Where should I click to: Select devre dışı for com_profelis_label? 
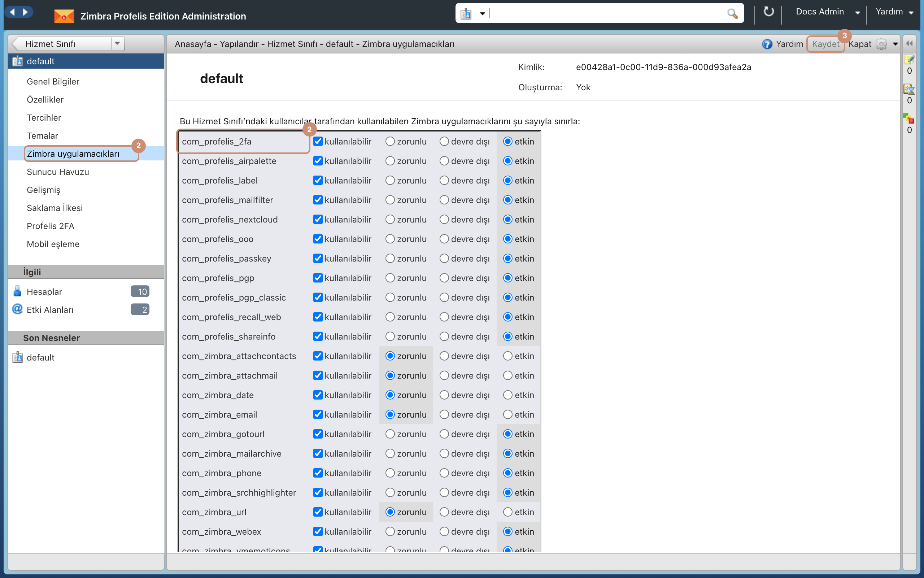[444, 180]
